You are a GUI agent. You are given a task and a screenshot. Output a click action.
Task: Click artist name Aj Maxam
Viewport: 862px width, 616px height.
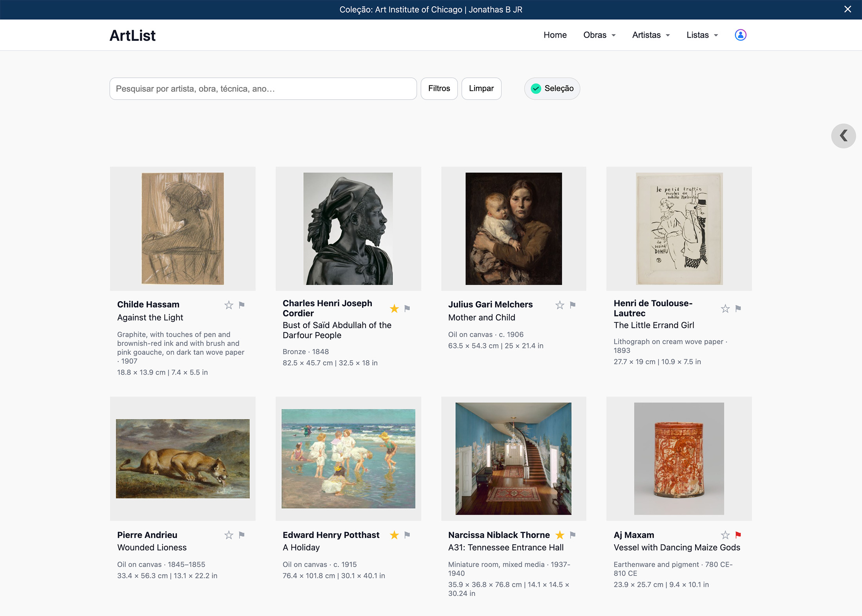tap(634, 535)
